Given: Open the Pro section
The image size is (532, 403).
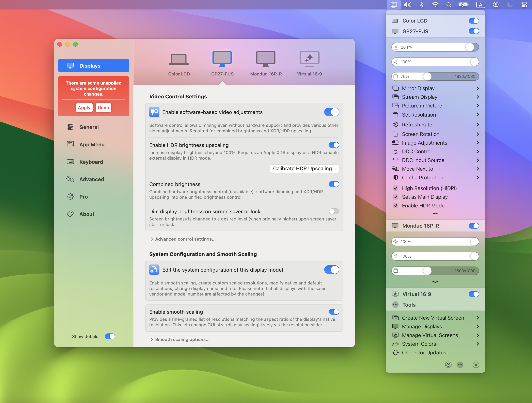Looking at the screenshot, I should click(84, 196).
